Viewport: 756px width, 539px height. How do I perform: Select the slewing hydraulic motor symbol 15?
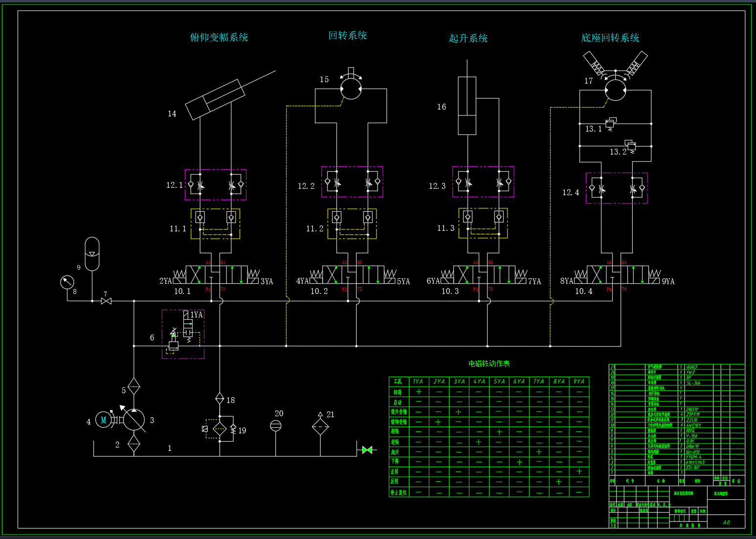[351, 89]
